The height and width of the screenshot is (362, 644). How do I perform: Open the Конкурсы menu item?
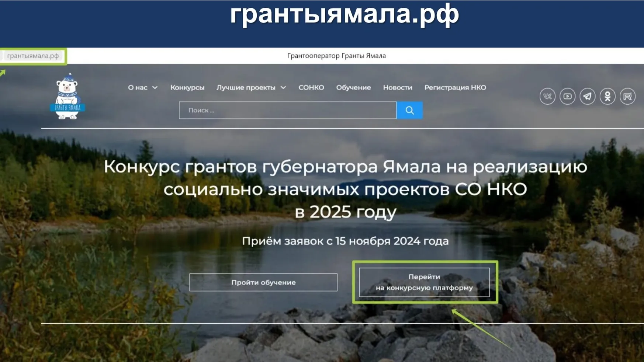point(187,88)
